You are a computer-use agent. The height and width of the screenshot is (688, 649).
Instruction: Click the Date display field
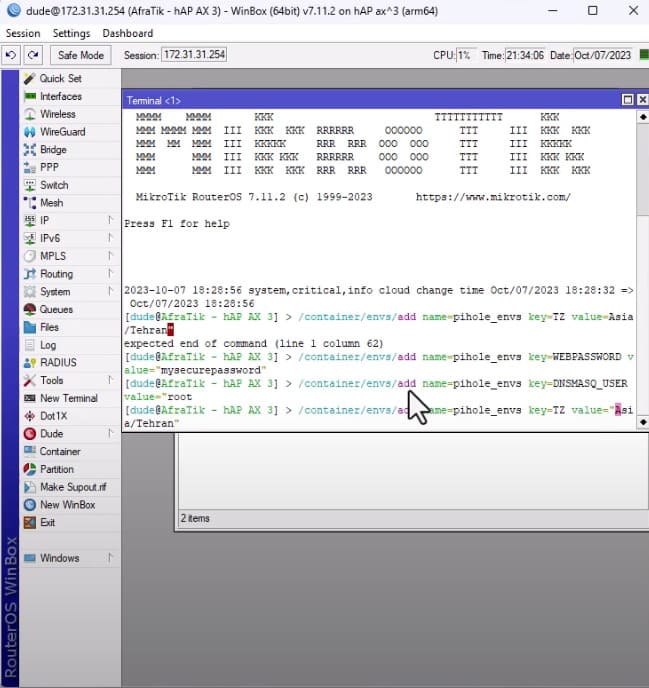click(602, 55)
